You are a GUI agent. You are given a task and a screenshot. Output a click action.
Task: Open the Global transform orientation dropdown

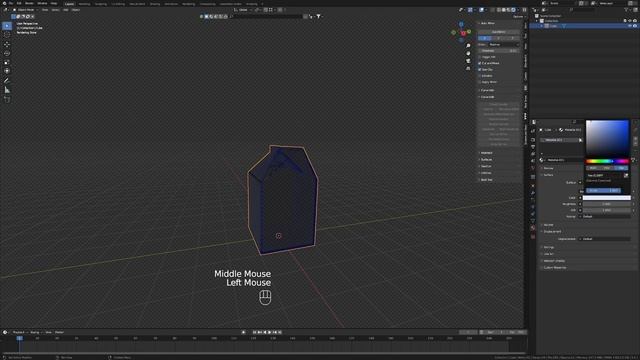[x=243, y=10]
